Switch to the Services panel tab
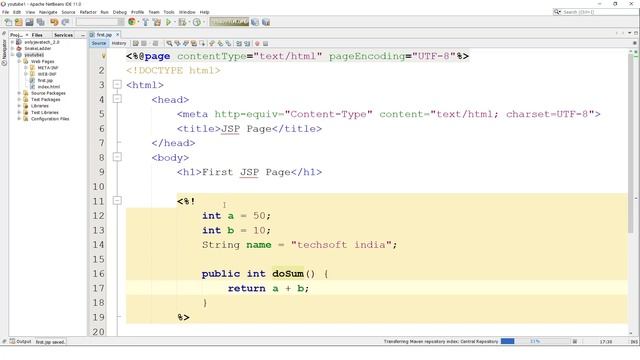Screen dimensions: 640x360 point(63,35)
